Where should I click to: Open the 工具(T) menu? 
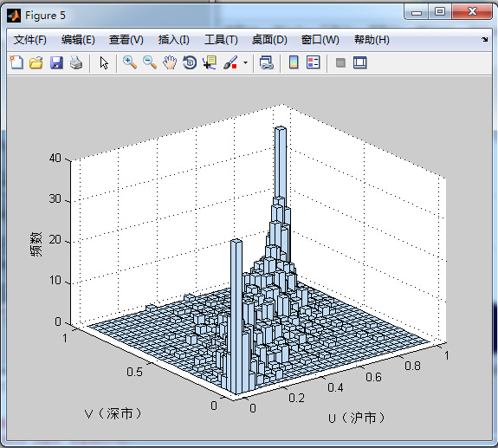click(221, 40)
